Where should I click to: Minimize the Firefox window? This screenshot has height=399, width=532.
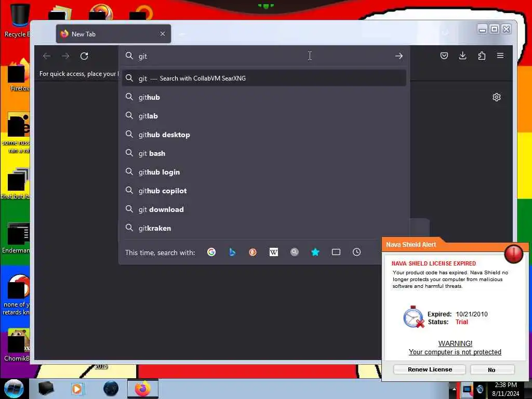coord(482,30)
